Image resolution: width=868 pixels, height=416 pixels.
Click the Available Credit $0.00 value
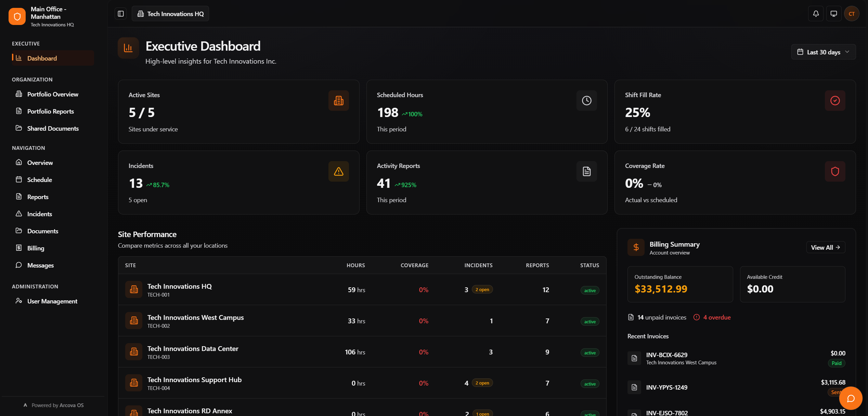(760, 289)
